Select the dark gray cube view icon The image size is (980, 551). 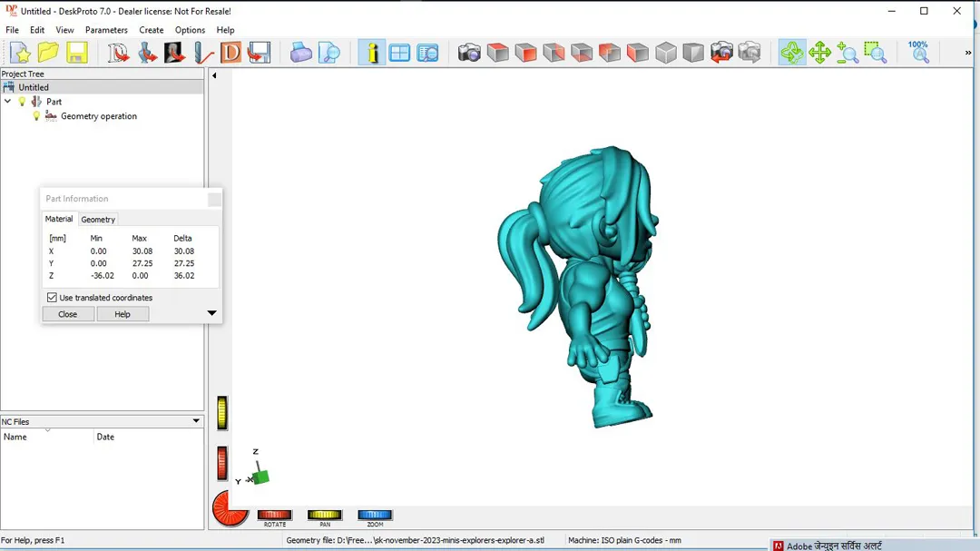point(693,53)
